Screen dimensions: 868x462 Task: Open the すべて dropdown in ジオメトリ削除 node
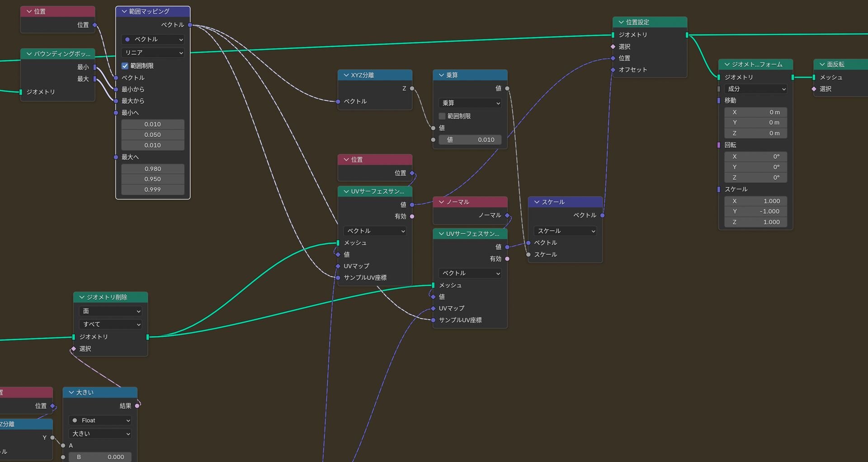[111, 324]
